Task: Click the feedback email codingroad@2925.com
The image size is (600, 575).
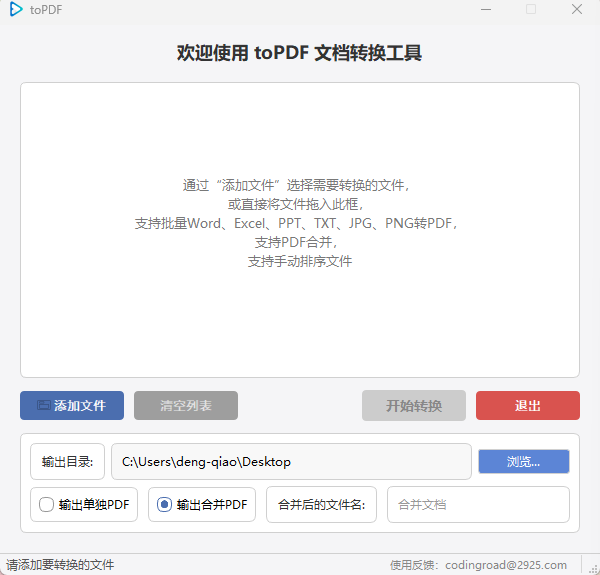Action: (x=505, y=565)
